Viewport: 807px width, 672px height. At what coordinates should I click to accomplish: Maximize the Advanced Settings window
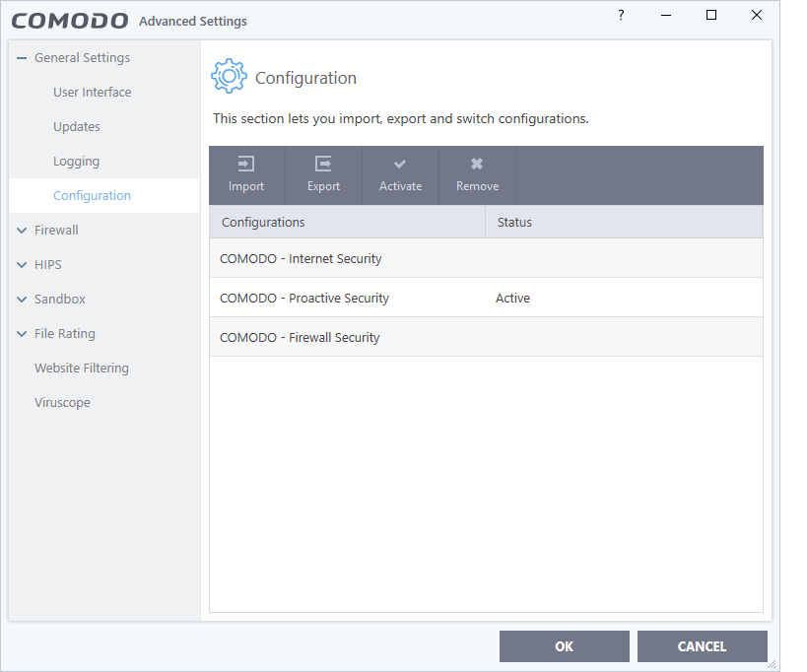pos(711,15)
